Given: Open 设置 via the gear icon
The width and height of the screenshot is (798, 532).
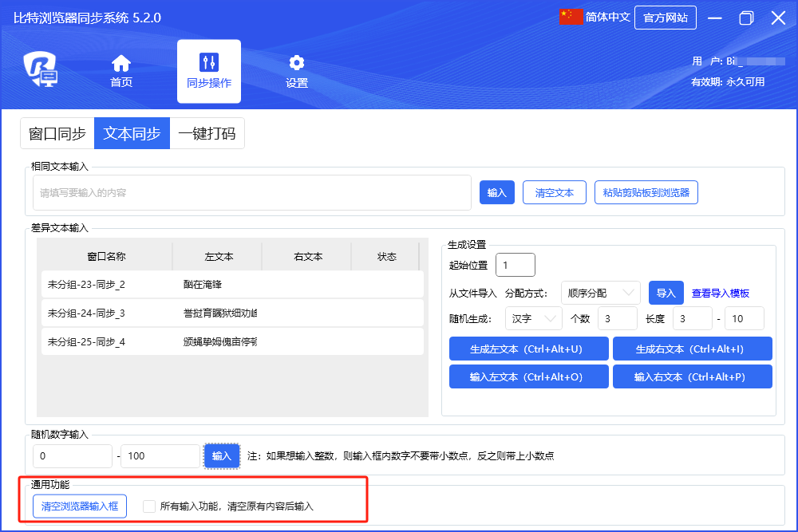Looking at the screenshot, I should 297,63.
